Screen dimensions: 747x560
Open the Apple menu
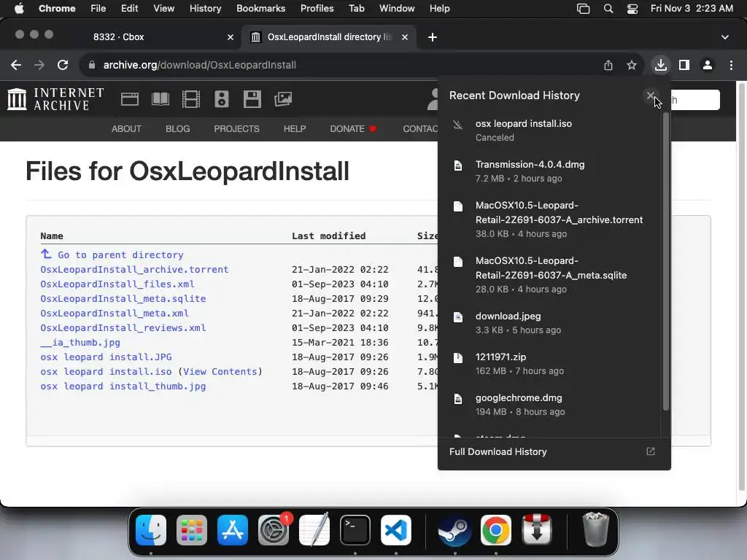[19, 9]
